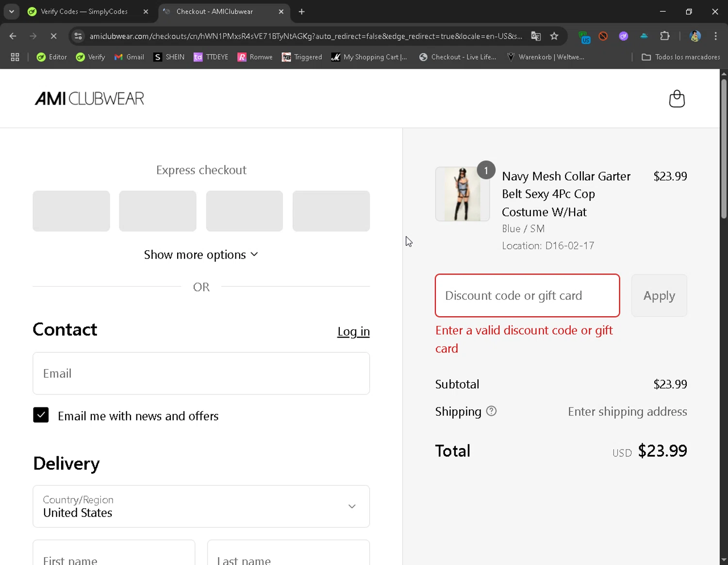
Task: Open the Chrome three-dot menu
Action: pos(716,36)
